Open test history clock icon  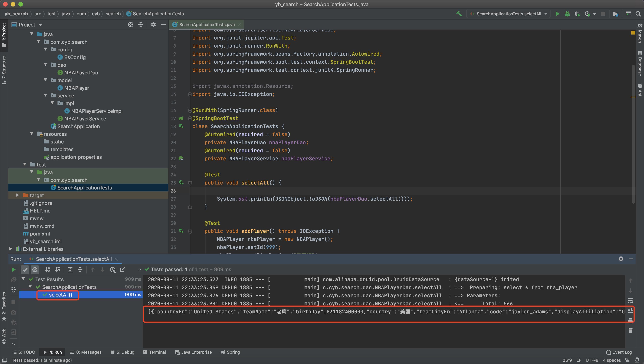coord(113,269)
